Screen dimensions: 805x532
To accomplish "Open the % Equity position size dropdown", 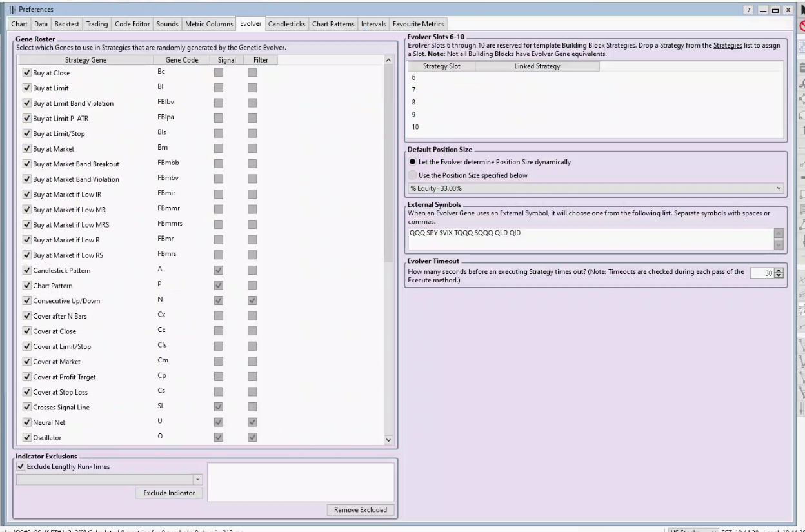I will (779, 188).
